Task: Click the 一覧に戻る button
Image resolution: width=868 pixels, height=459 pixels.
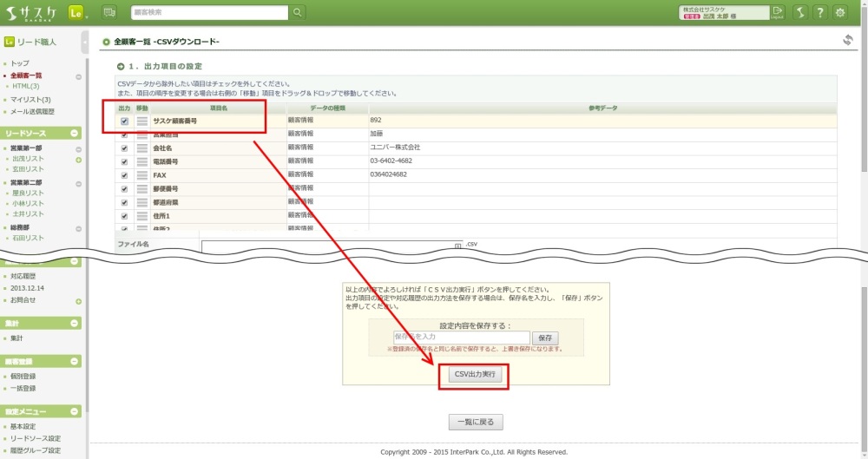Action: (x=476, y=423)
